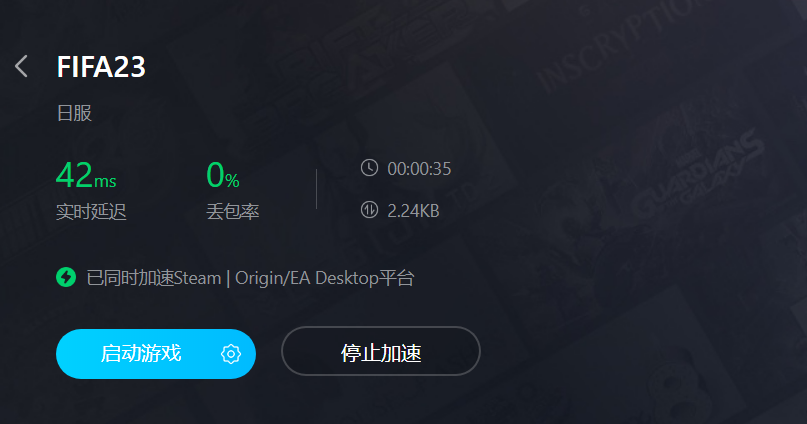Click the data traffic arrows icon

tap(369, 210)
